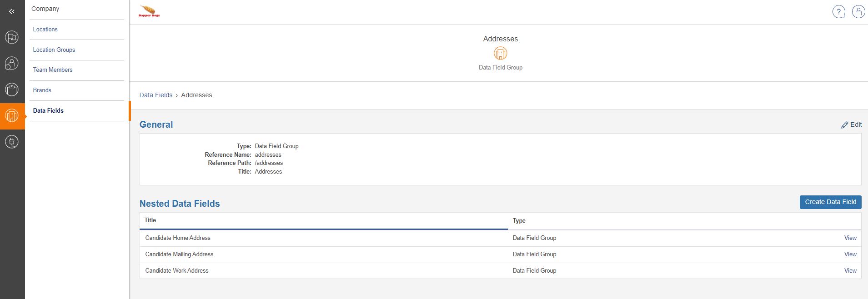868x299 pixels.
Task: Click the Data Fields breadcrumb link
Action: coord(156,95)
